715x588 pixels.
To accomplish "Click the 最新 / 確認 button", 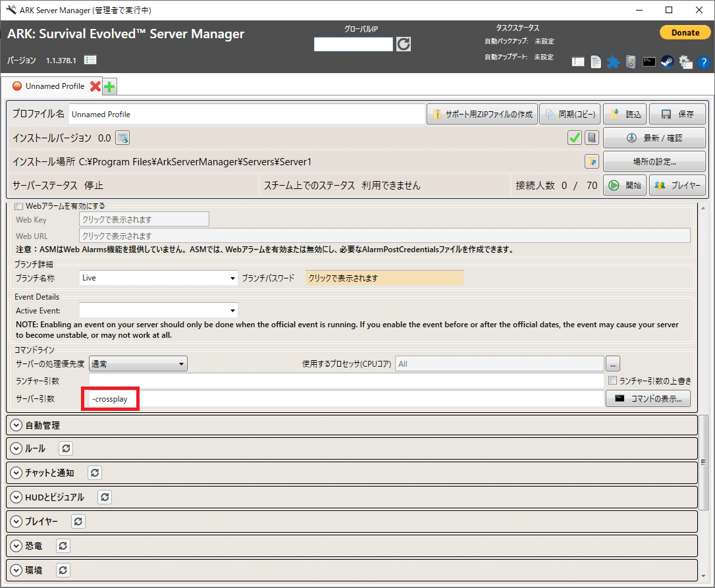I will point(654,138).
